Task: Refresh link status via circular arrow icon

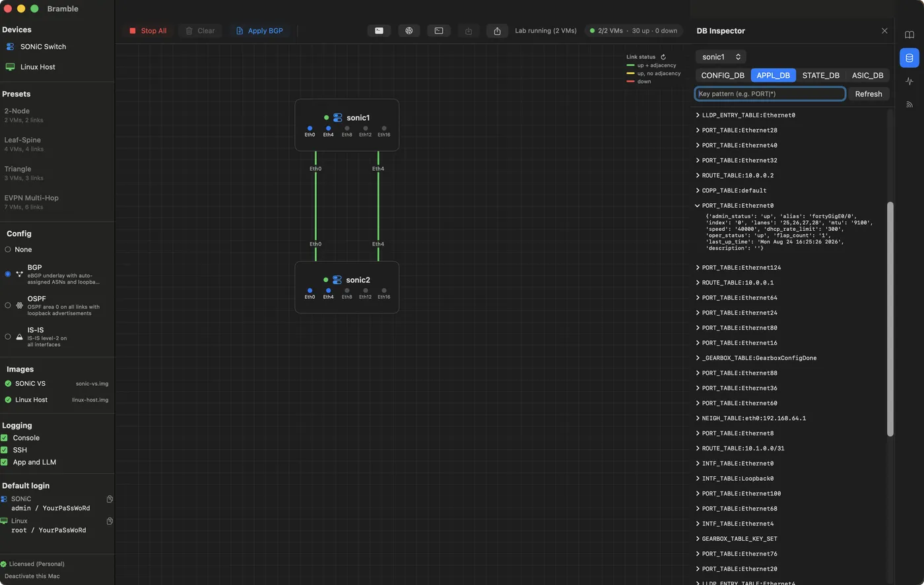Action: (x=663, y=57)
